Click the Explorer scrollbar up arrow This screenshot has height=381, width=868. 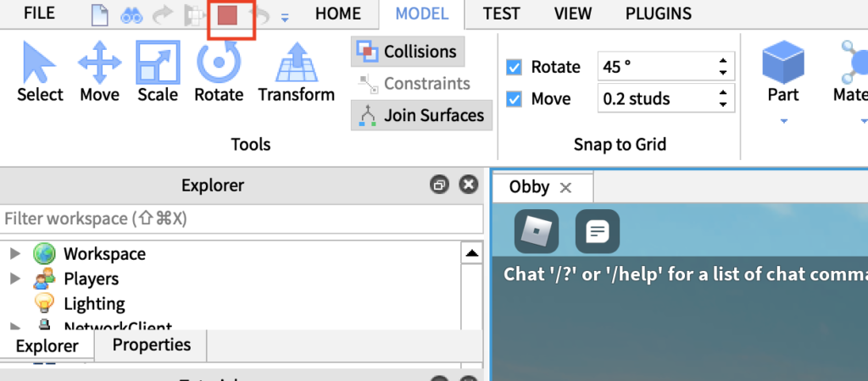[471, 253]
